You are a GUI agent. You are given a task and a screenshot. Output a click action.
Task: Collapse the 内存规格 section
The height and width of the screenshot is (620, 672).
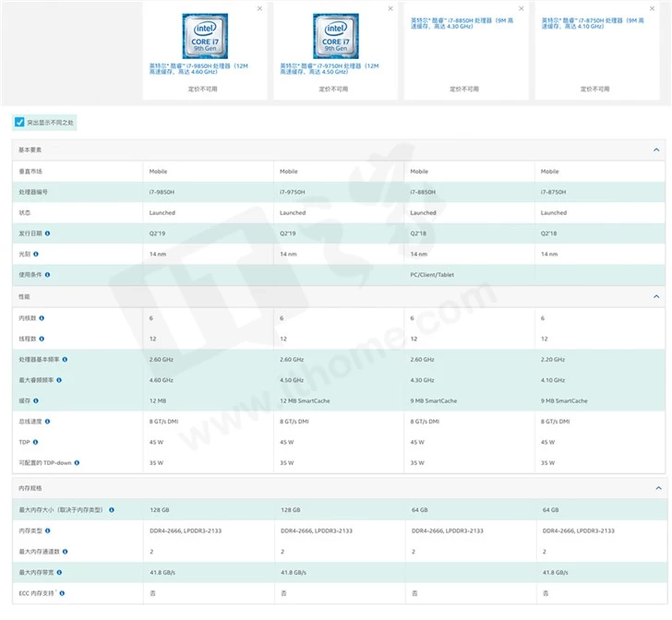[x=656, y=488]
